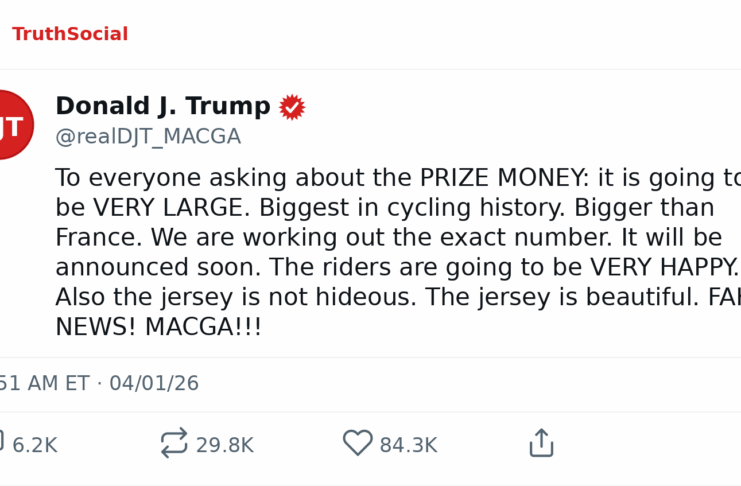
Task: Click the Donald J. Trump display name
Action: point(162,106)
